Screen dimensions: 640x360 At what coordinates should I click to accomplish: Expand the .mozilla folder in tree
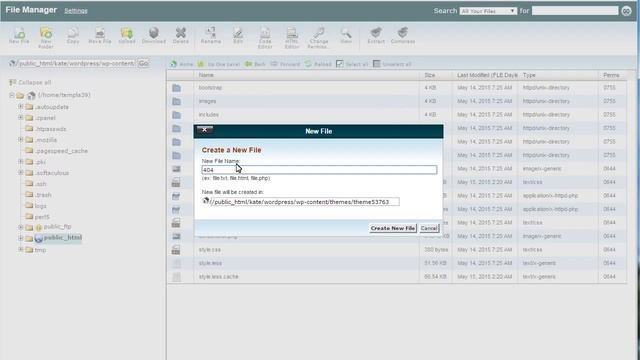pyautogui.click(x=20, y=140)
